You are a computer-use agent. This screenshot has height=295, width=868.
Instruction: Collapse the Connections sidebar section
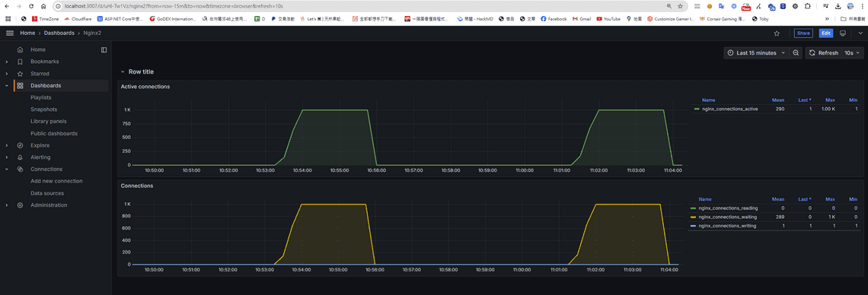tap(7, 169)
